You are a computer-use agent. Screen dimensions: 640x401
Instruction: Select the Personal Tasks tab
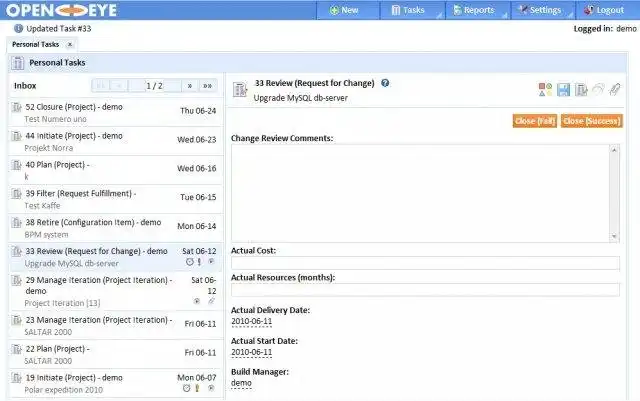[36, 45]
